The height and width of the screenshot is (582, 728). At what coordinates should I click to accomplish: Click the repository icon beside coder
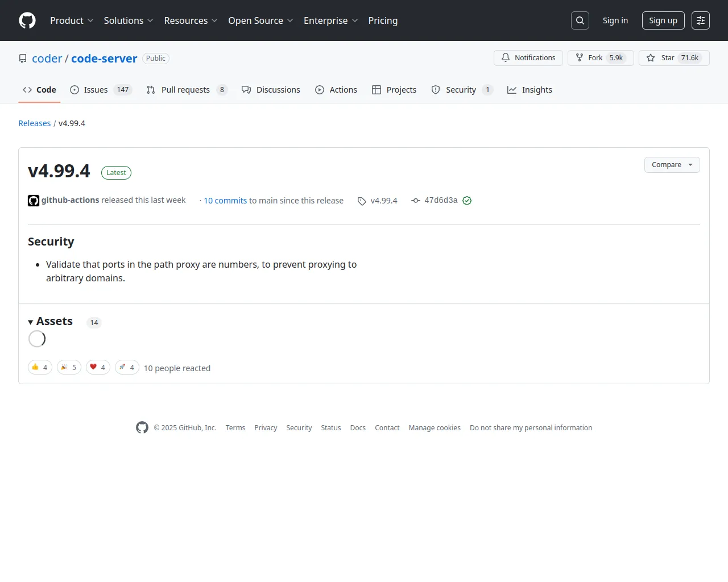pyautogui.click(x=23, y=59)
